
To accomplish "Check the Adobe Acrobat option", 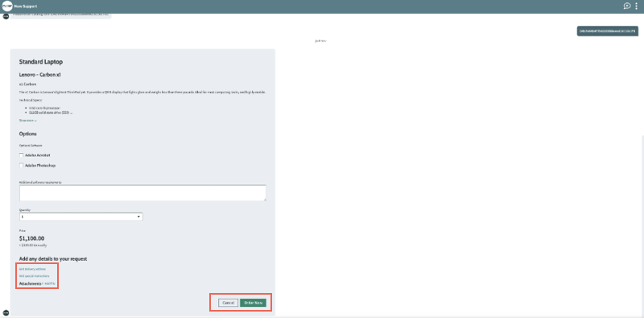I will tap(22, 155).
